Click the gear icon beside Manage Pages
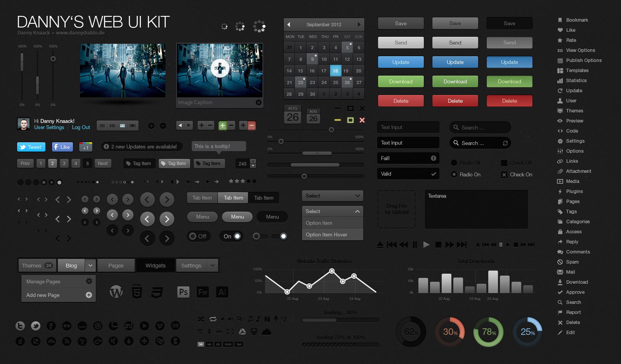Viewport: 621px width, 364px height. (89, 281)
